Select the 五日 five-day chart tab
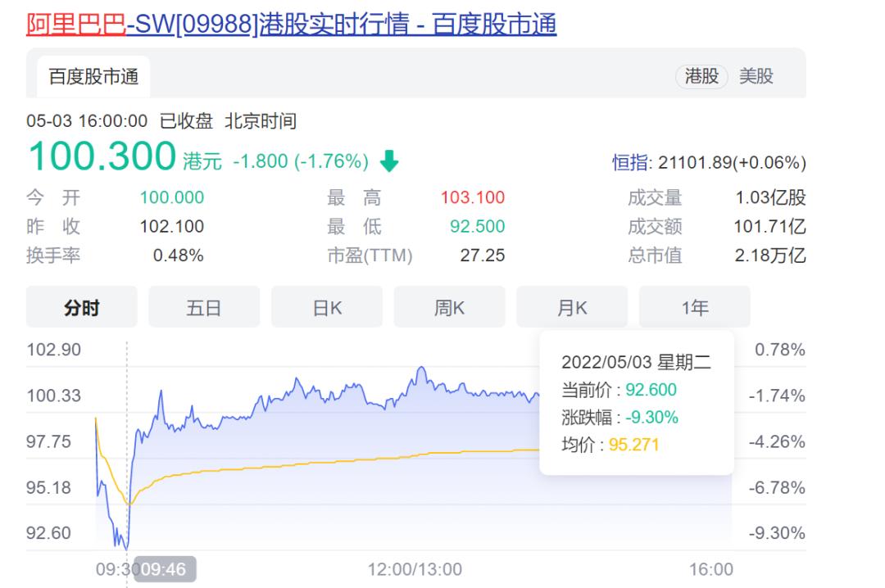 point(203,306)
